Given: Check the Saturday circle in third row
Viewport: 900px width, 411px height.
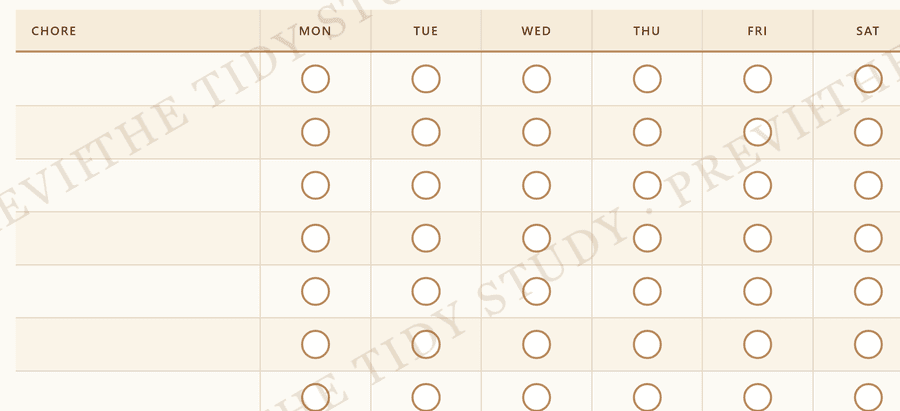Looking at the screenshot, I should pos(868,185).
